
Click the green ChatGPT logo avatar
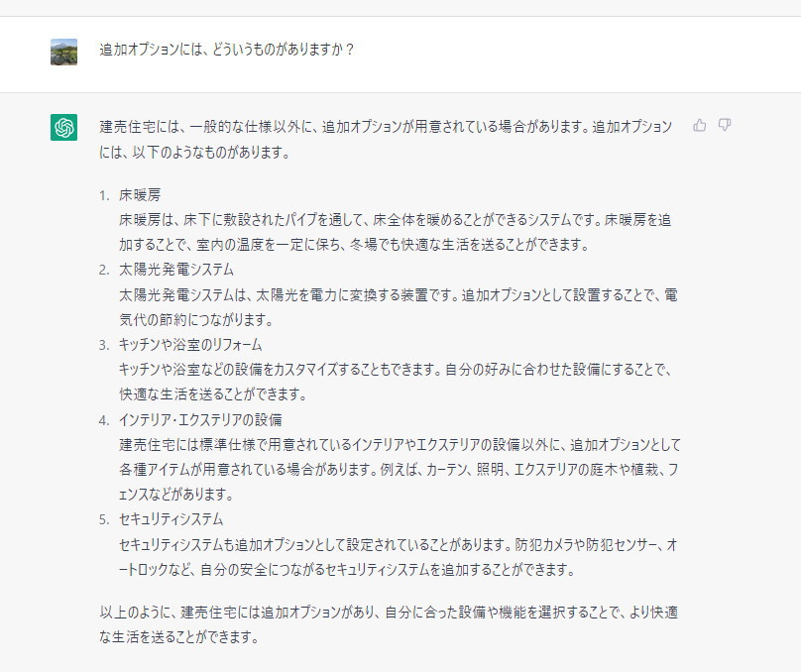[64, 127]
